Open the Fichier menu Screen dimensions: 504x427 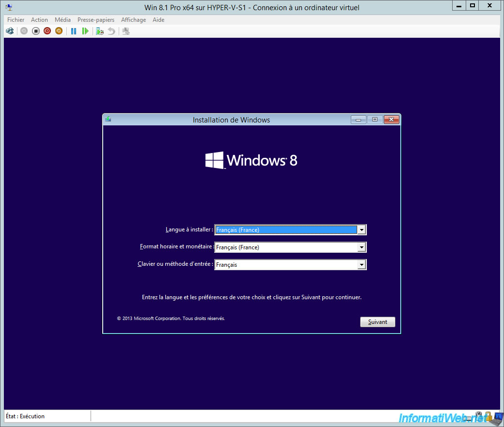[x=16, y=19]
